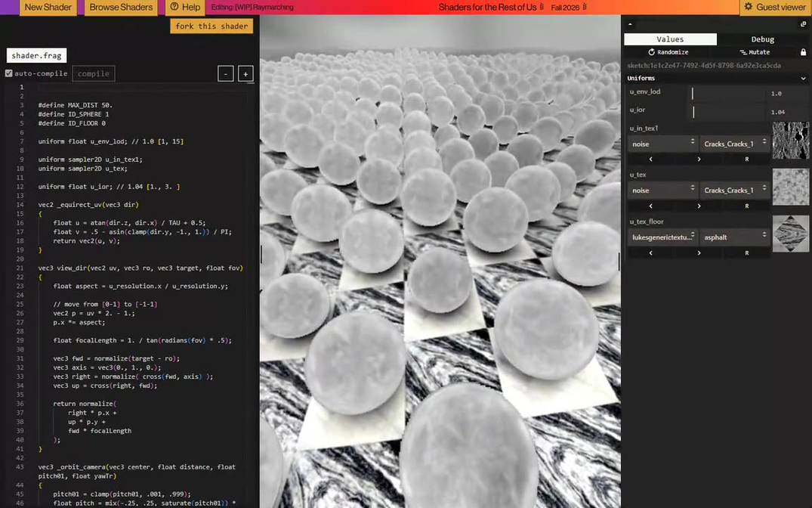Image resolution: width=812 pixels, height=508 pixels.
Task: Open the u_tex_floor lukesgenerictextu... dropdown
Action: point(662,237)
